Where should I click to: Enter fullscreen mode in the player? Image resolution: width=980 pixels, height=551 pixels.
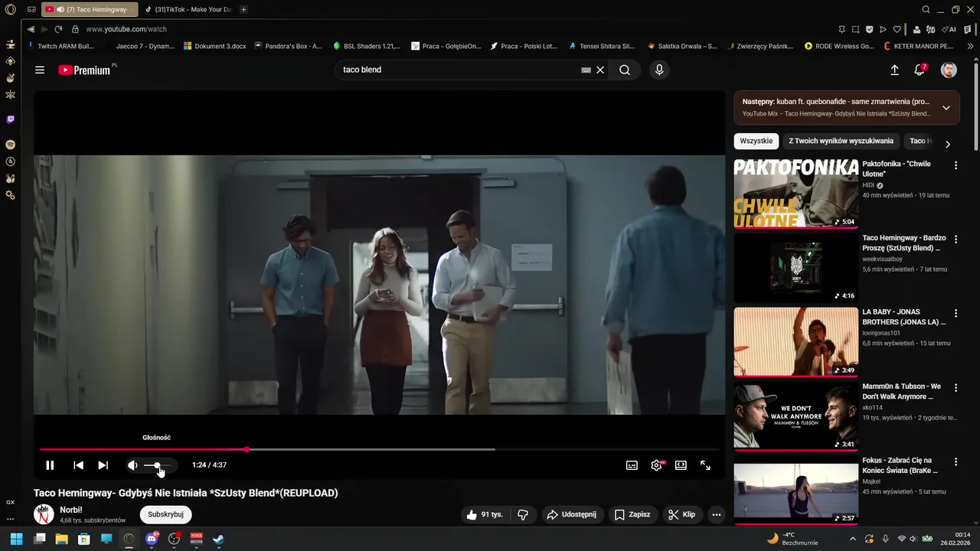[x=705, y=465]
